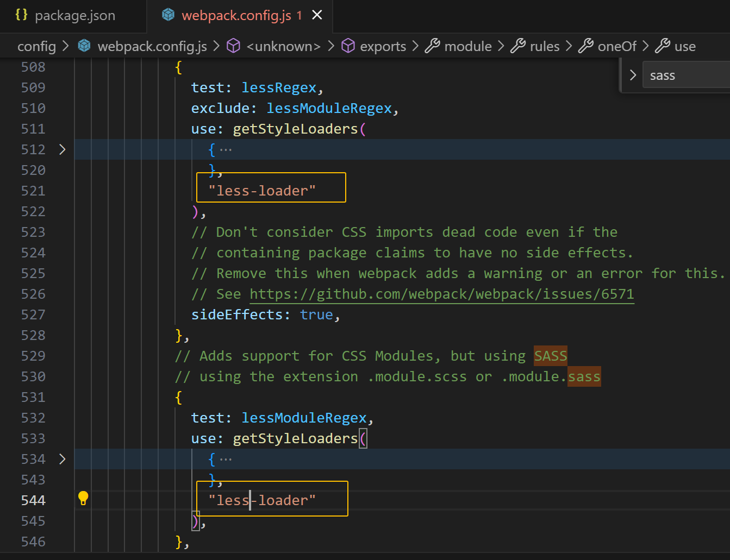Viewport: 730px width, 560px height.
Task: Click line number 521
Action: 33,191
